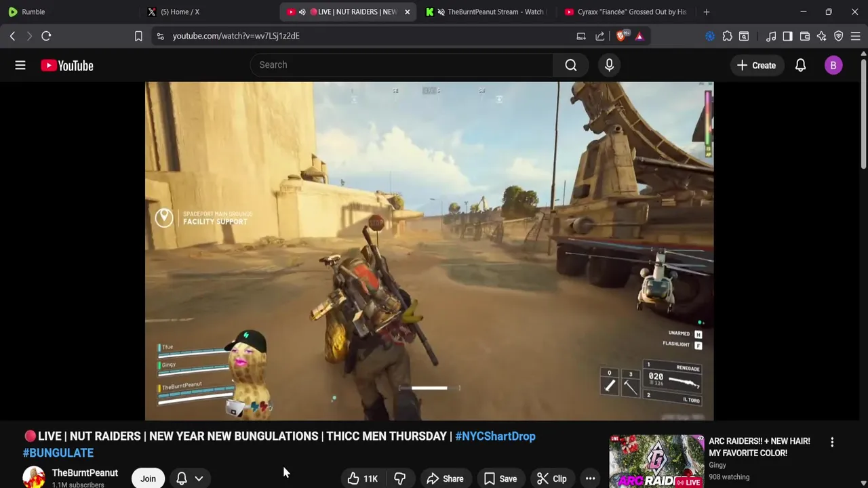Dislike the video with thumbs-down button
Screen dimensions: 868x488
(x=399, y=479)
